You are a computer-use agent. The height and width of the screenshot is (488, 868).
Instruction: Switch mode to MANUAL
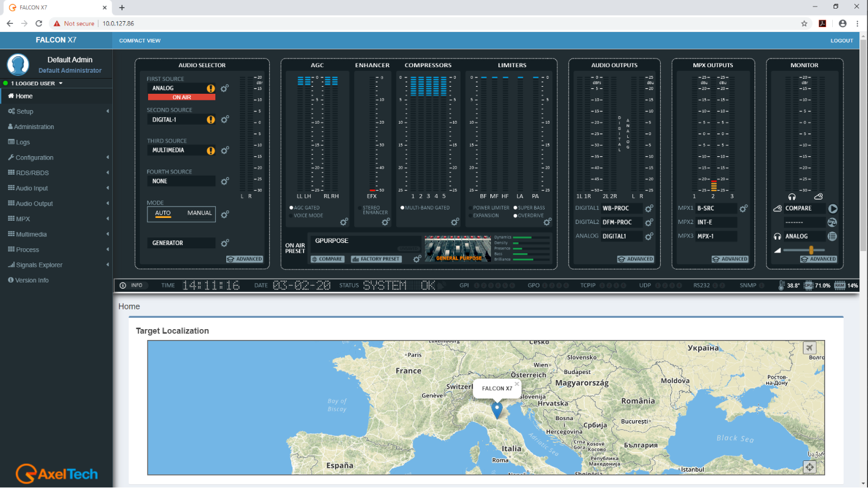point(200,213)
